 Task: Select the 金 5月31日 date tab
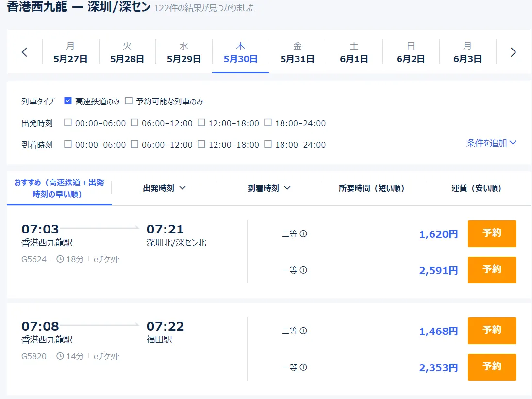pyautogui.click(x=297, y=52)
